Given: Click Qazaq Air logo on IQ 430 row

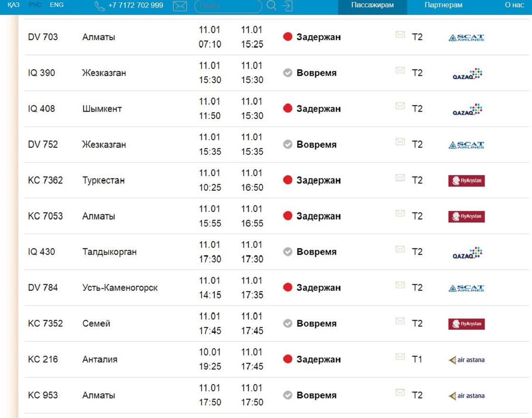Looking at the screenshot, I should 467,252.
